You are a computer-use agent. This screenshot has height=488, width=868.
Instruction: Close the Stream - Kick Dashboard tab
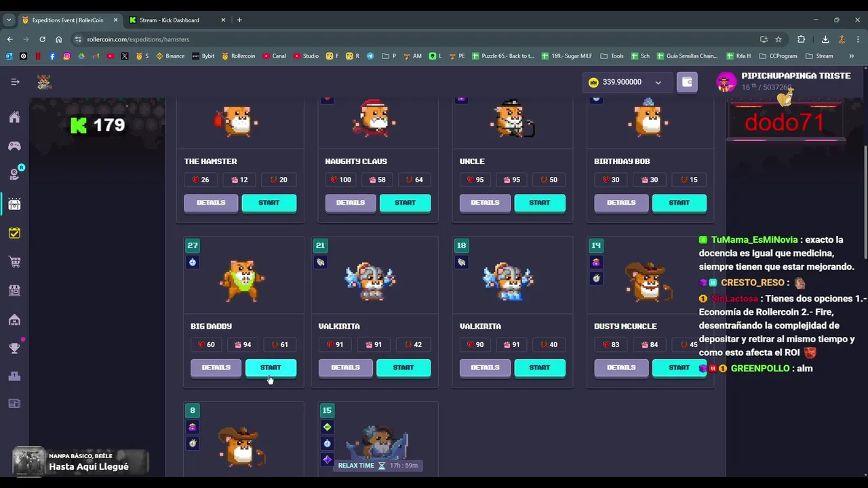[x=223, y=20]
